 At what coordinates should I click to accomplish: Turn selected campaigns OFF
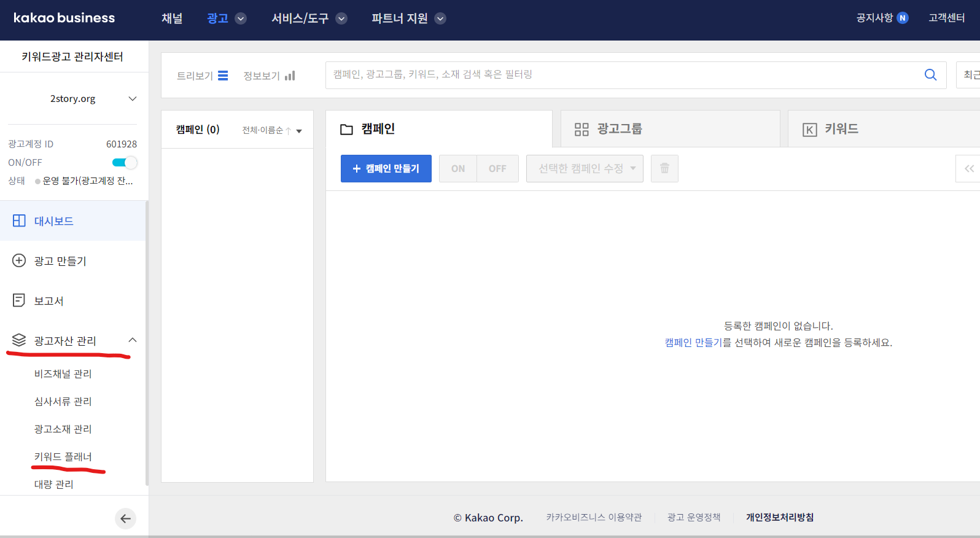point(497,168)
